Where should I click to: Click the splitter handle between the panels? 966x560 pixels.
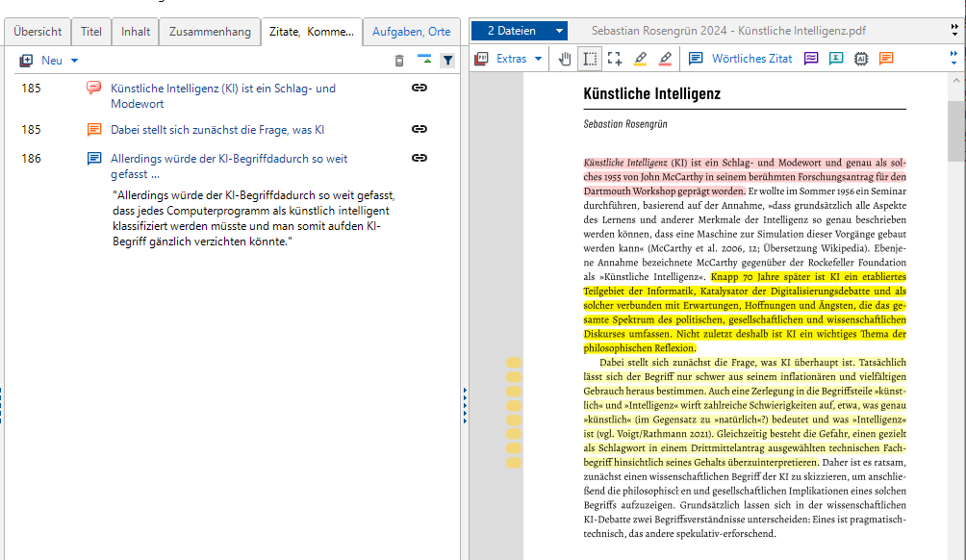coord(465,405)
